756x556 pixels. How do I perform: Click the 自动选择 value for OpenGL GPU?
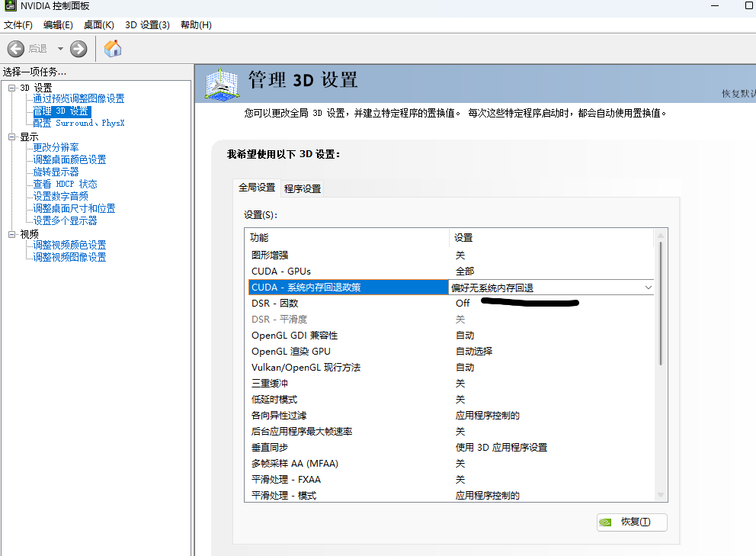pyautogui.click(x=474, y=352)
